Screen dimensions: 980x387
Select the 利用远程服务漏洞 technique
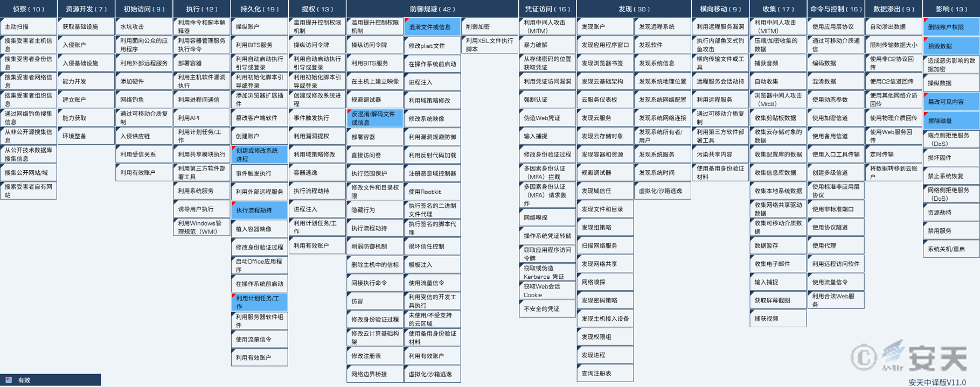(720, 26)
